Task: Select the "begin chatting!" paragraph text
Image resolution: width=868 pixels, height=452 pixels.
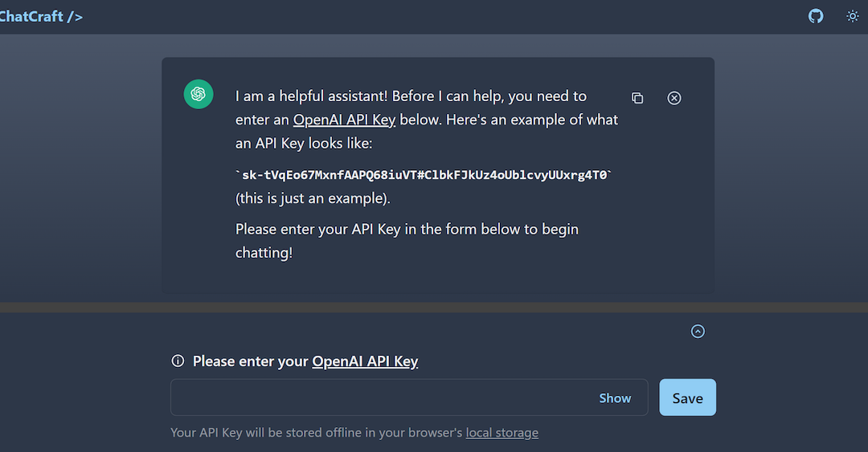Action: coord(407,241)
